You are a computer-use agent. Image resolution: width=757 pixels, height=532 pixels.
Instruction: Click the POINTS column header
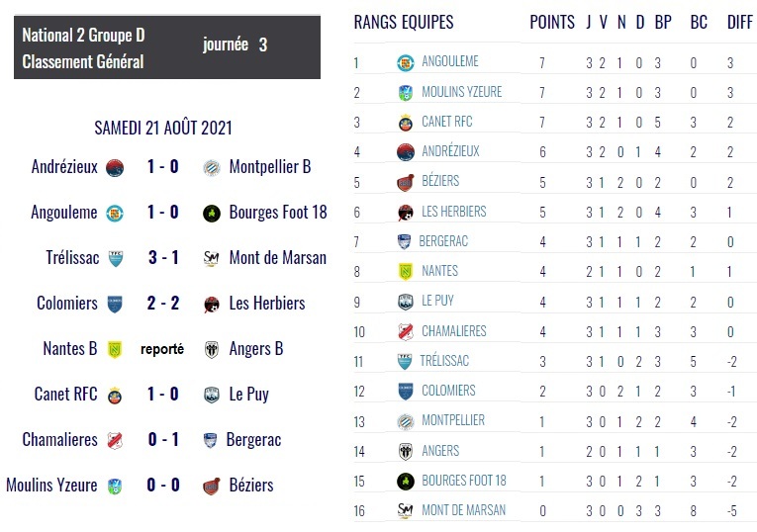click(552, 22)
